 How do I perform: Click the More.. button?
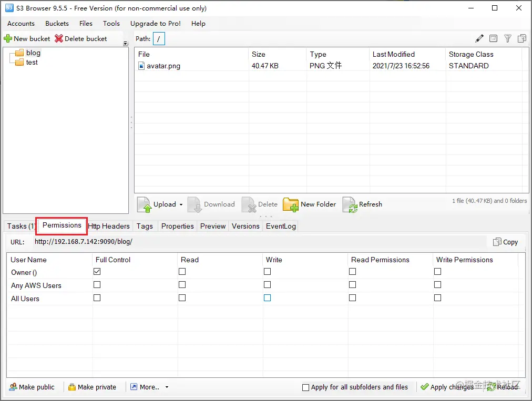145,387
